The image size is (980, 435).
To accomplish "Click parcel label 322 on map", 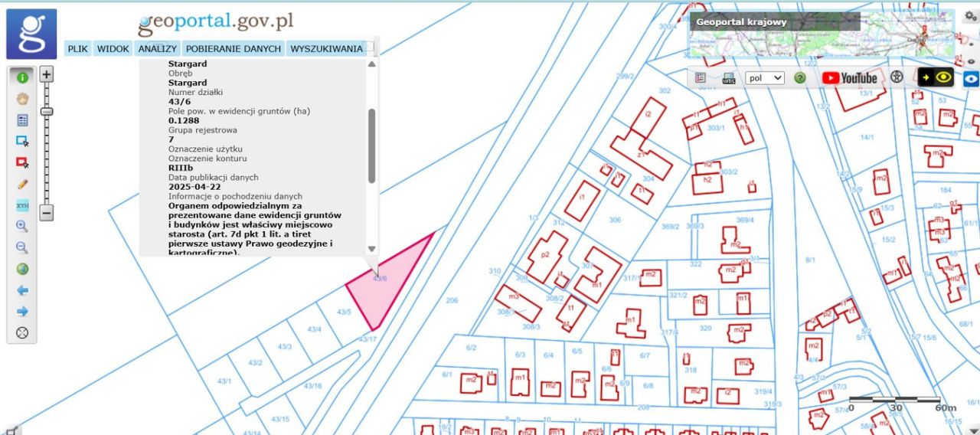I will pos(695,263).
